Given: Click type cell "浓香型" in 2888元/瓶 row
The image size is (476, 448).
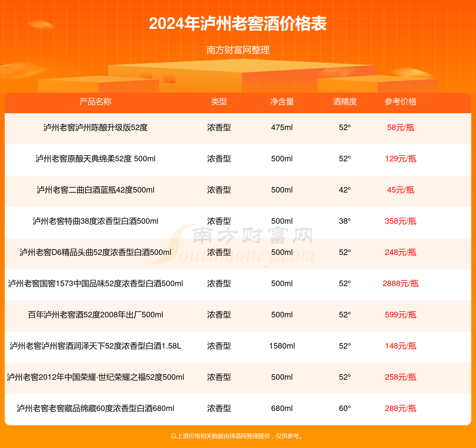Looking at the screenshot, I should [219, 284].
